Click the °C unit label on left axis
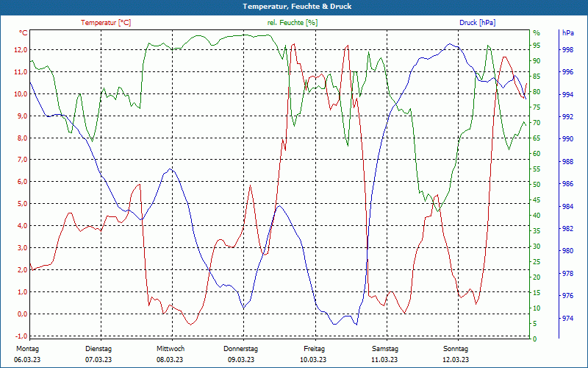 (23, 33)
